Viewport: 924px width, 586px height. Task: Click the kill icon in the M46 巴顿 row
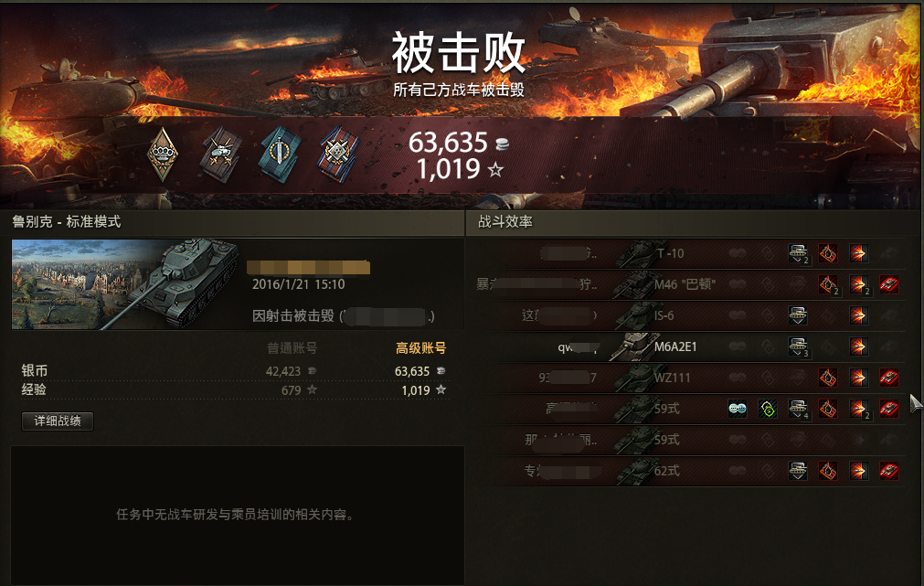click(889, 284)
